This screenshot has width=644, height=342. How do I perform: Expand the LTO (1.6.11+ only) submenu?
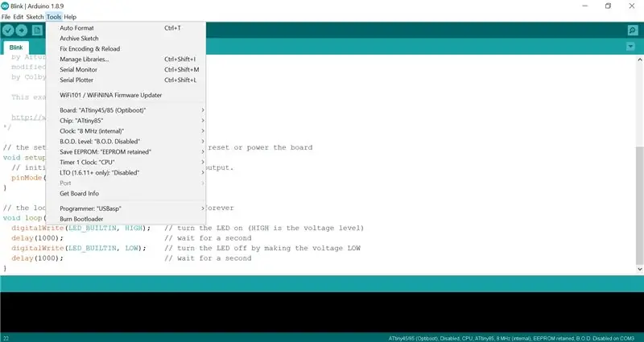pos(126,172)
